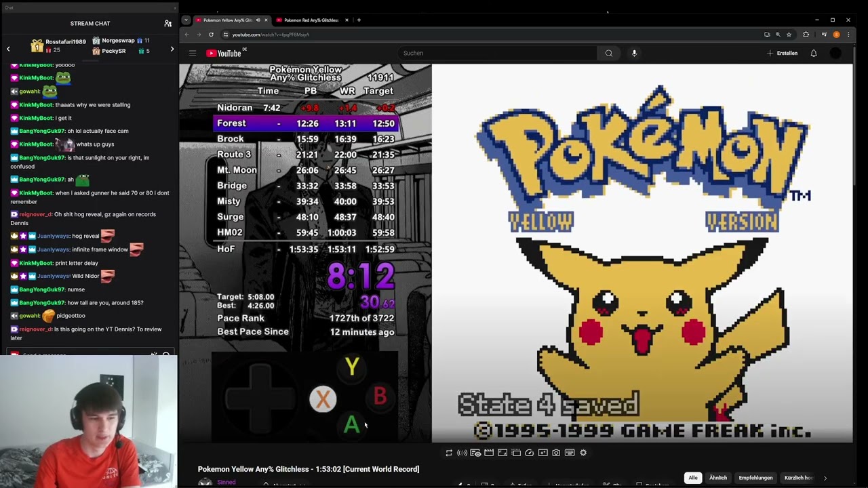The height and width of the screenshot is (488, 868).
Task: Open the Chrome three-dot menu
Action: pos(848,35)
